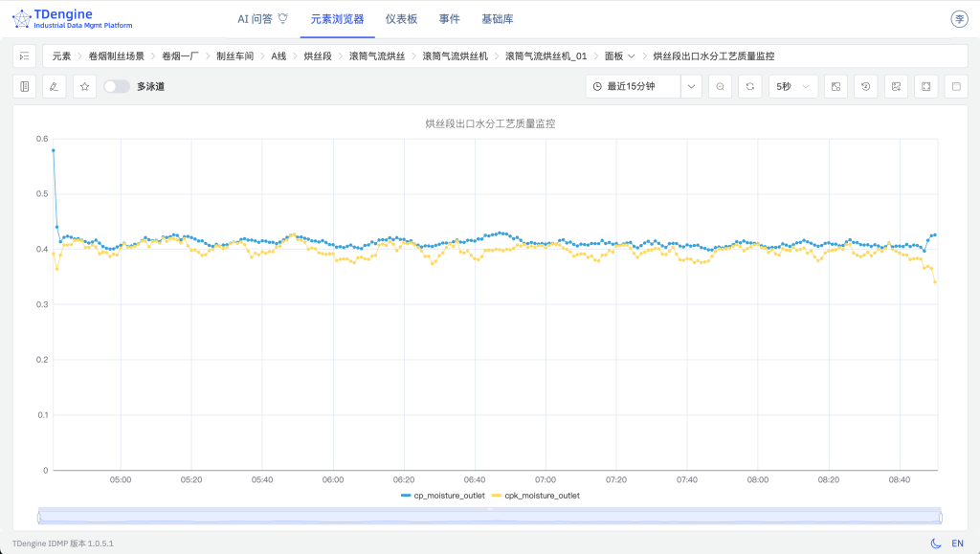Open the 事件 menu in the top navigation

click(x=449, y=18)
